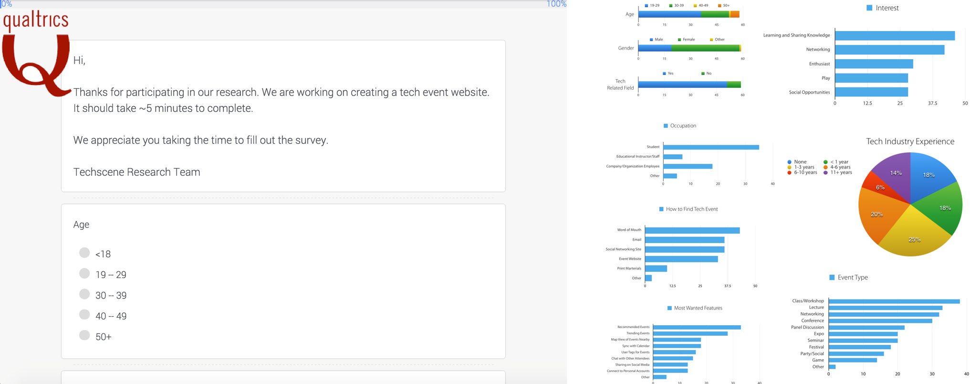Click the 50+ orange legend swatch
This screenshot has height=384, width=980.
[x=719, y=6]
